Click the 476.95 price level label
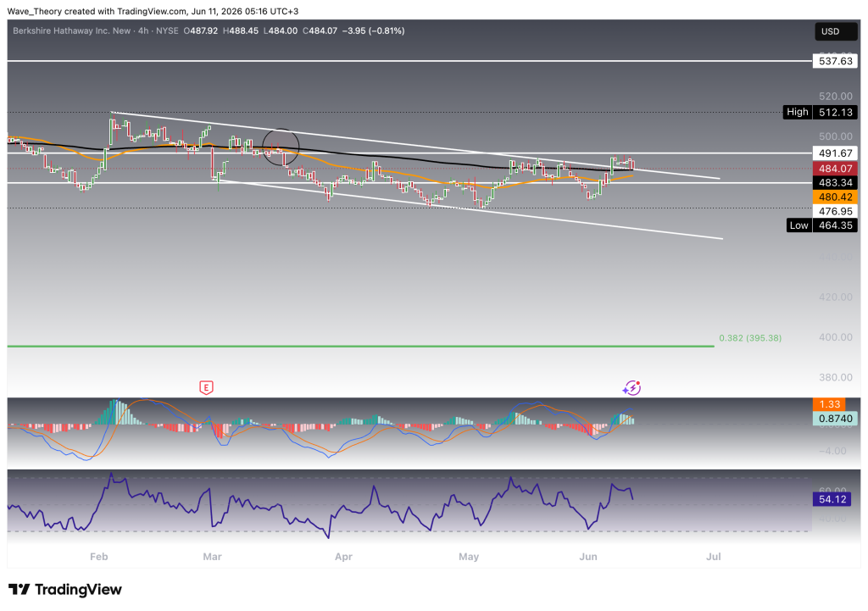Screen dimensions: 868x611 [835, 211]
